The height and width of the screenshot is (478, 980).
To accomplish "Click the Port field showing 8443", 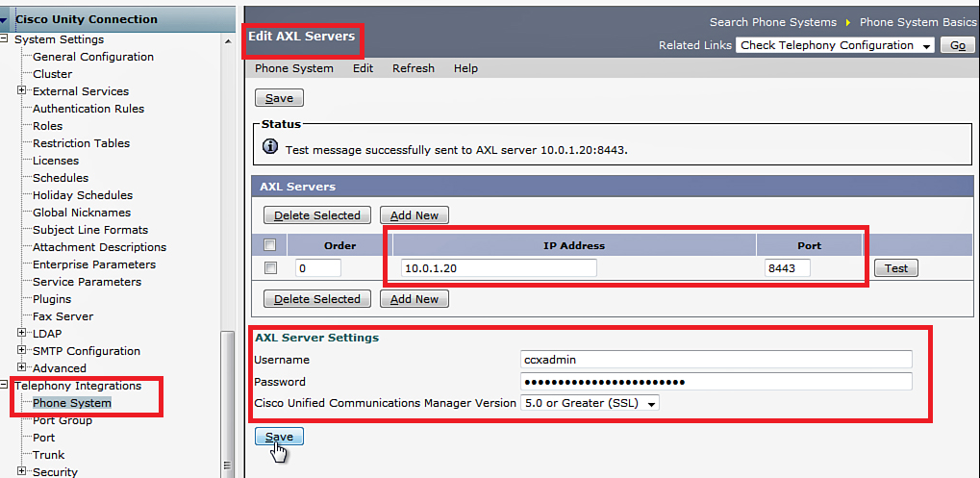I will (x=788, y=268).
